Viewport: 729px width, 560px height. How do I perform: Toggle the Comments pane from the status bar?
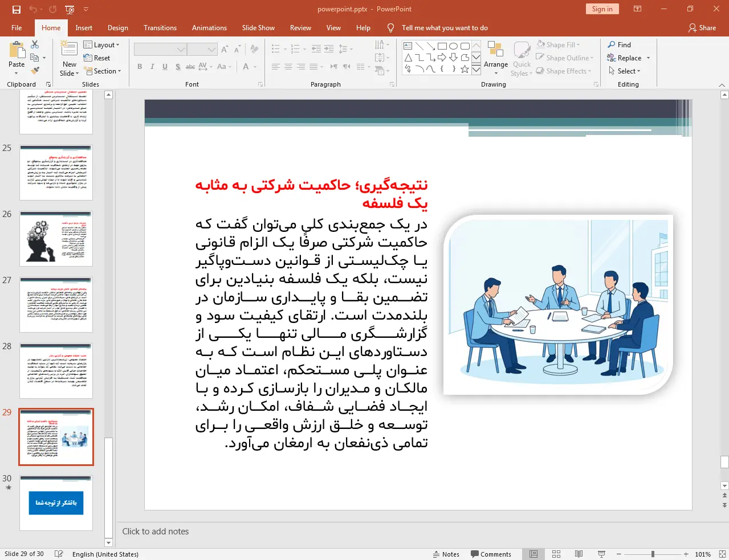(x=491, y=554)
